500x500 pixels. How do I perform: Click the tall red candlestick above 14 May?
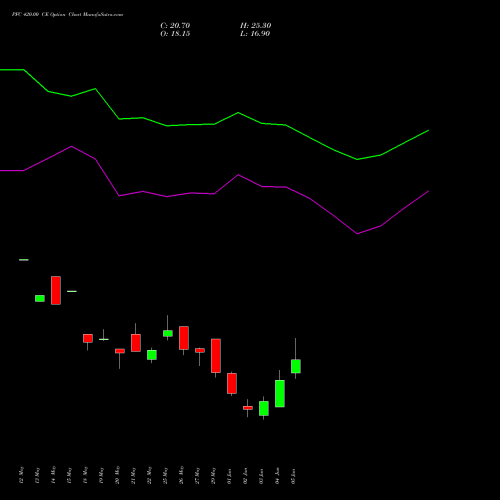pyautogui.click(x=56, y=290)
